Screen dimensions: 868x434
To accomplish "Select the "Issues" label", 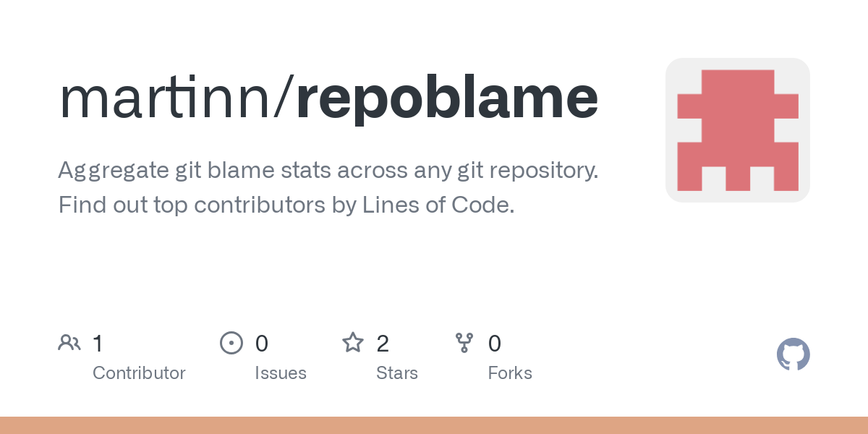I will 281,373.
